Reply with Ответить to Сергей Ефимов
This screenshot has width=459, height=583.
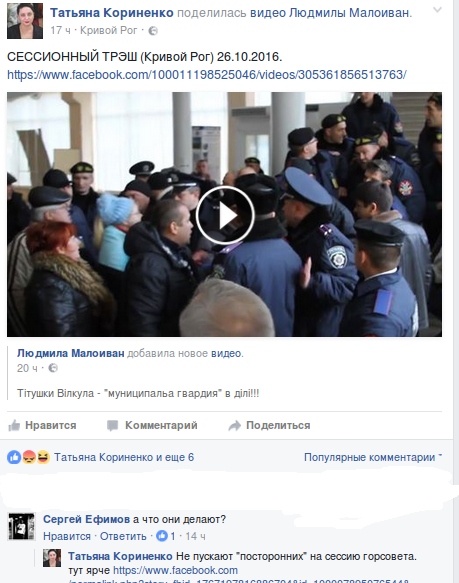click(123, 536)
